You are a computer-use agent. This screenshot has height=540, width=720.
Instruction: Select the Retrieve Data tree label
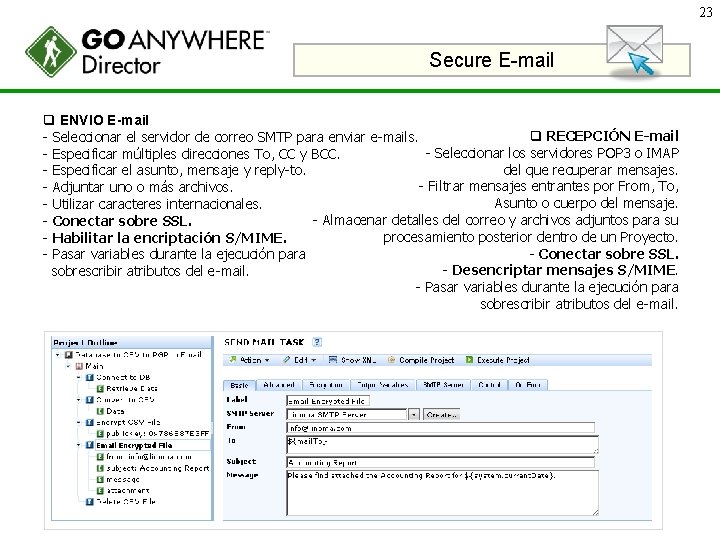132,388
